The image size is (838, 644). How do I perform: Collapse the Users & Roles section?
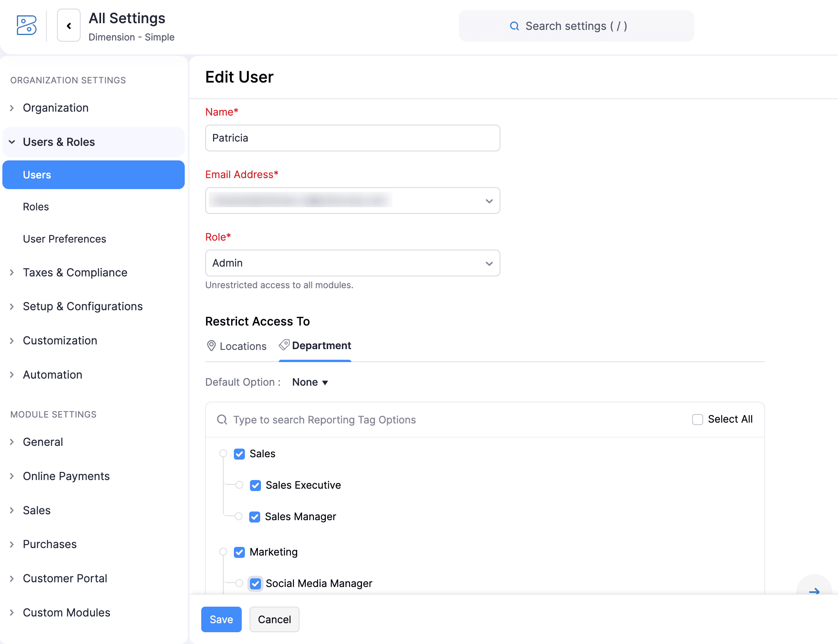coord(11,142)
